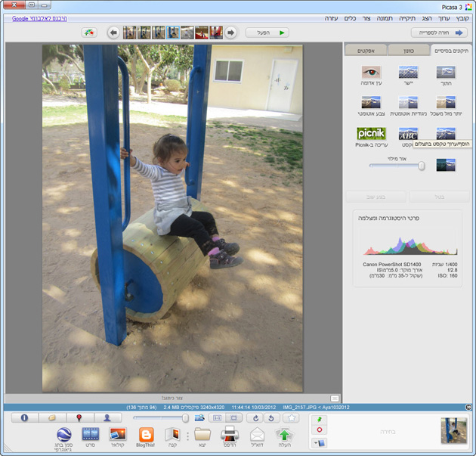The image size is (476, 456).
Task: Apply Auto Contrast (ניגודיות אוטומטית)
Action: [408, 102]
